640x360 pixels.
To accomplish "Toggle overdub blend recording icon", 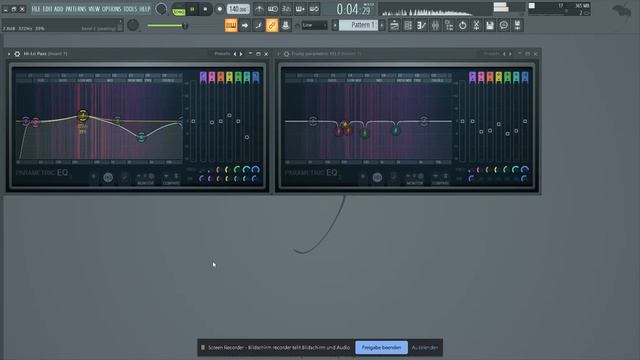I will (300, 9).
